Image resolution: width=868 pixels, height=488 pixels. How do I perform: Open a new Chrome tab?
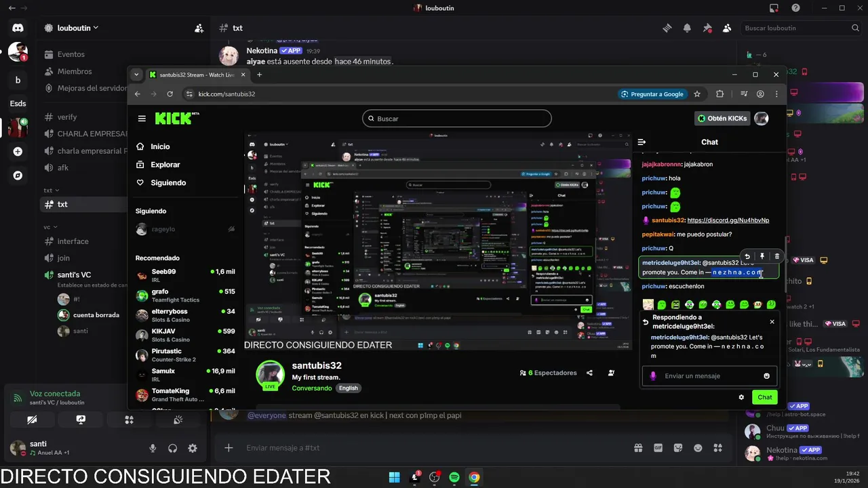[x=259, y=75]
